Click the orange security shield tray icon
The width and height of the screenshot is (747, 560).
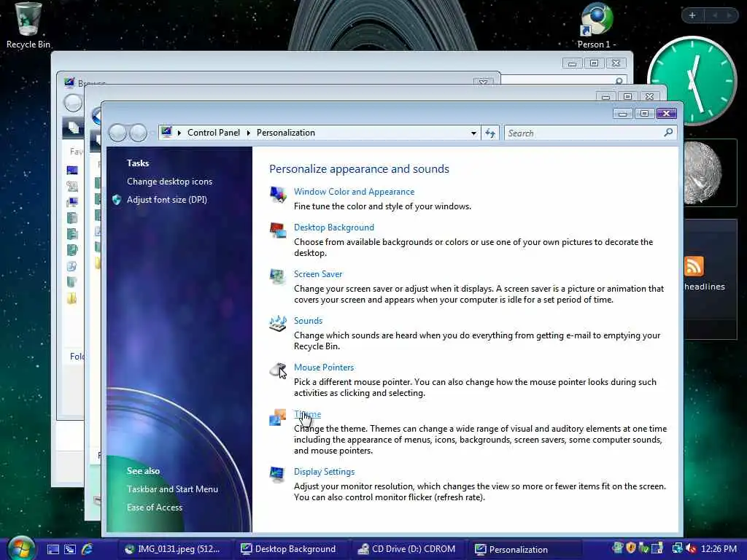631,548
